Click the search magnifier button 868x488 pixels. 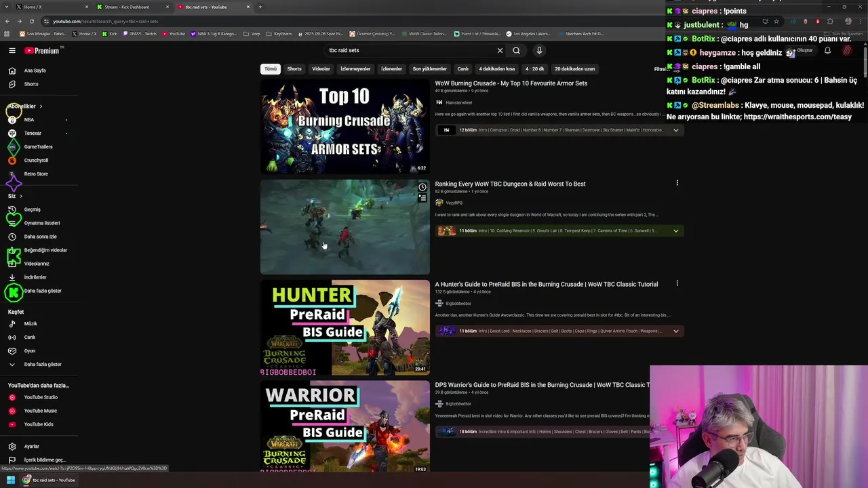516,50
